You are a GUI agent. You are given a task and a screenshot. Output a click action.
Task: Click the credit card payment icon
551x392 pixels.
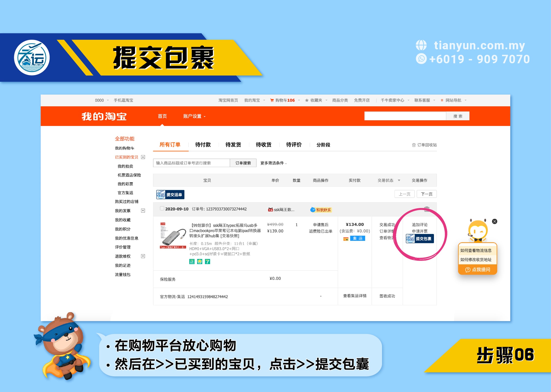point(346,239)
